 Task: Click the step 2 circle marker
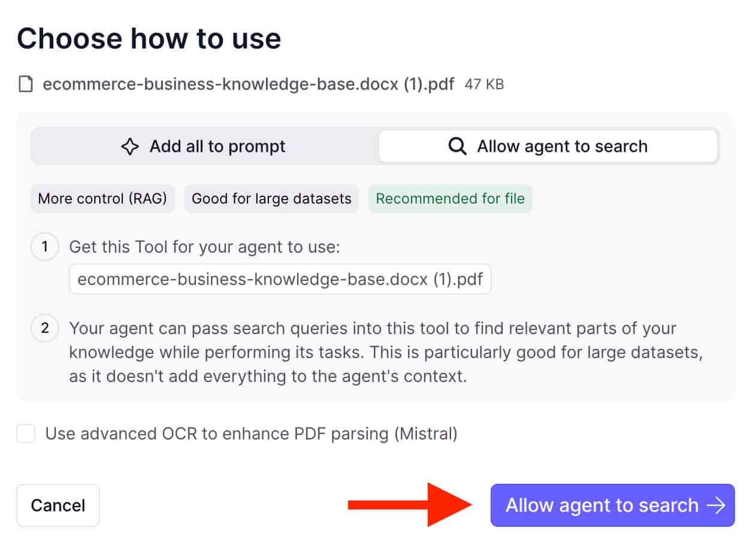coord(45,329)
